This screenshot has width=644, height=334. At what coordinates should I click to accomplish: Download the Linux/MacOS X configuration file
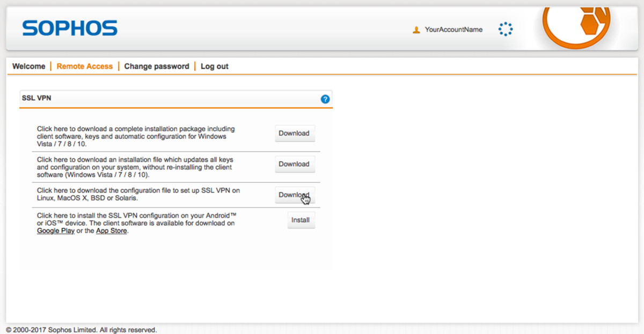[x=295, y=195]
